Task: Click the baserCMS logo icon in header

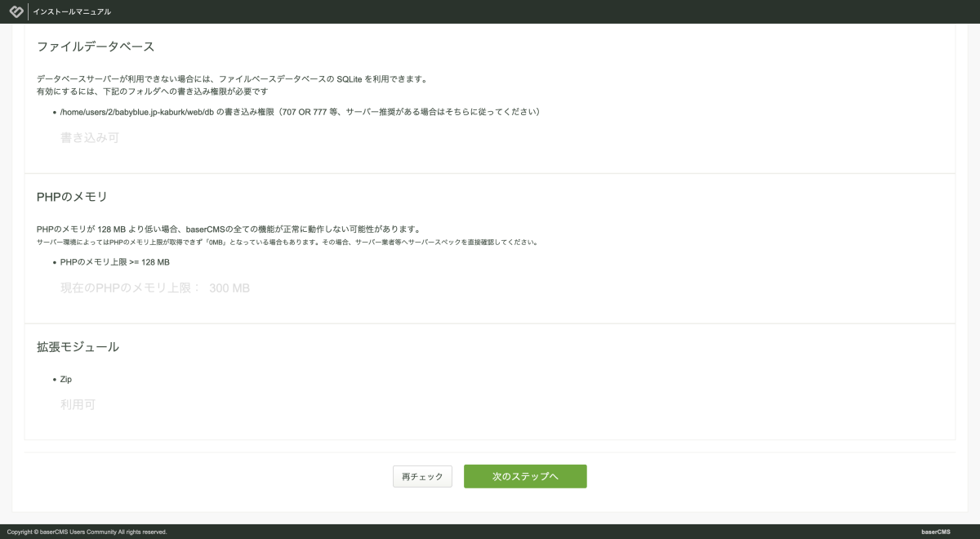Action: point(16,11)
